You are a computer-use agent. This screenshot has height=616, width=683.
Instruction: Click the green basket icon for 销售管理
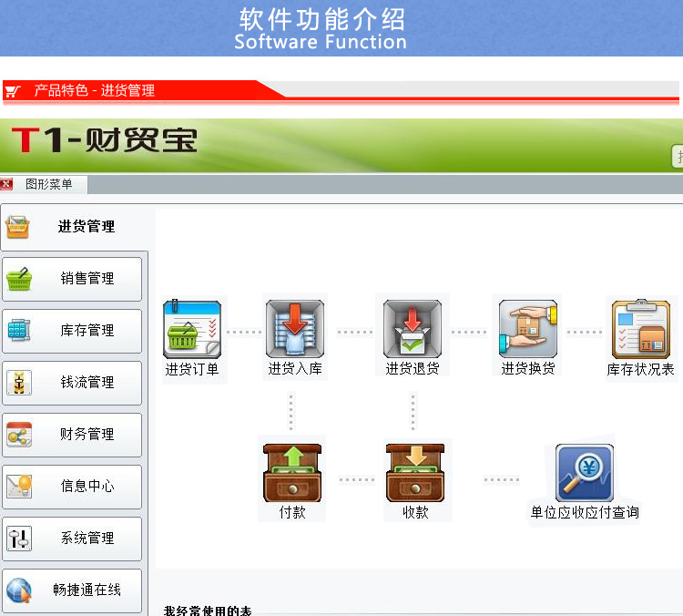point(19,279)
